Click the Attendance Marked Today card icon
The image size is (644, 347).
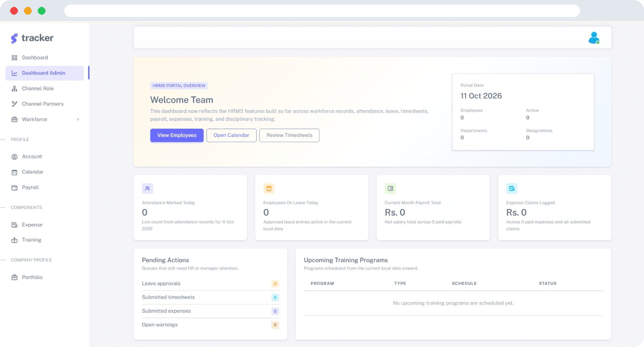(x=147, y=188)
